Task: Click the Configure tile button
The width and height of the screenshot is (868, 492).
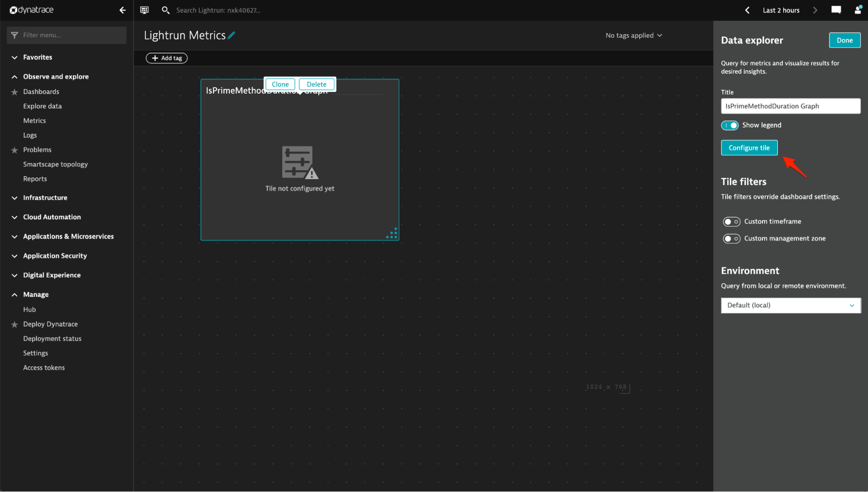Action: point(749,148)
